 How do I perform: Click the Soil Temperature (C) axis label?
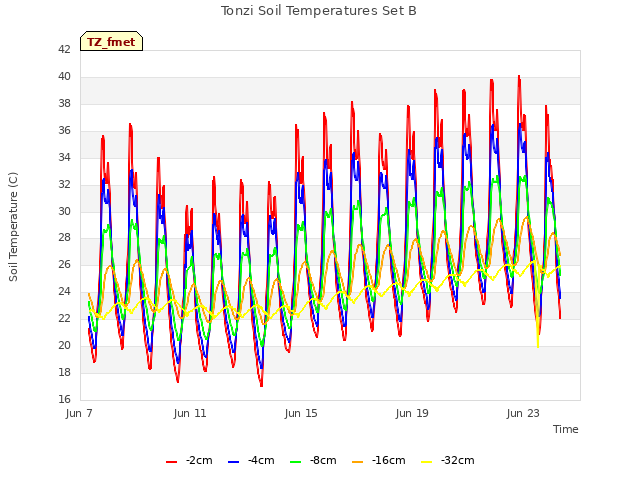(x=13, y=227)
